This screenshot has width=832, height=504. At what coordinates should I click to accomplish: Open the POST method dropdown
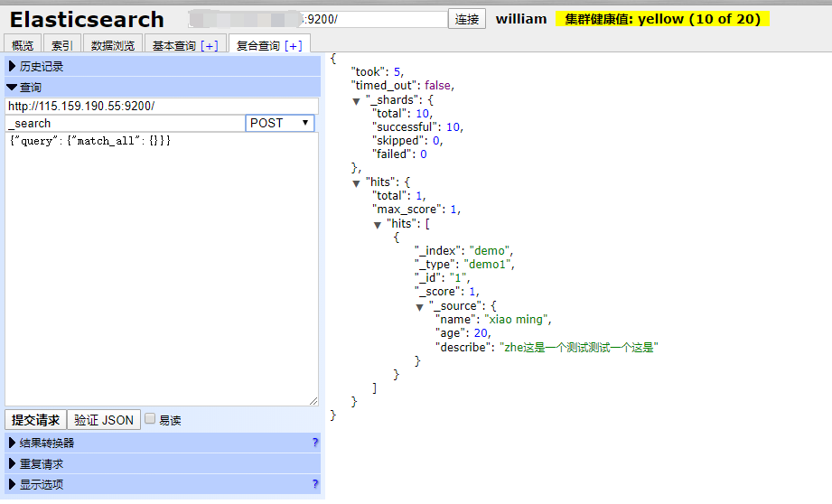point(280,123)
